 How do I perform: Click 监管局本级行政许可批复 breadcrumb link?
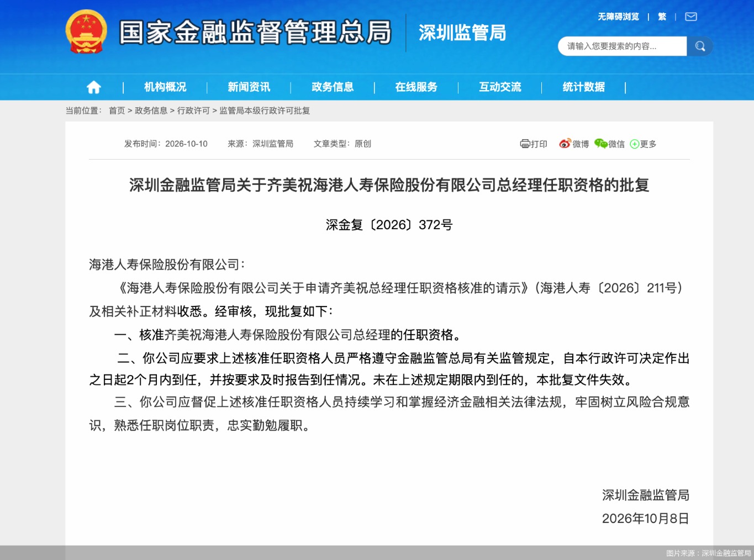point(265,111)
